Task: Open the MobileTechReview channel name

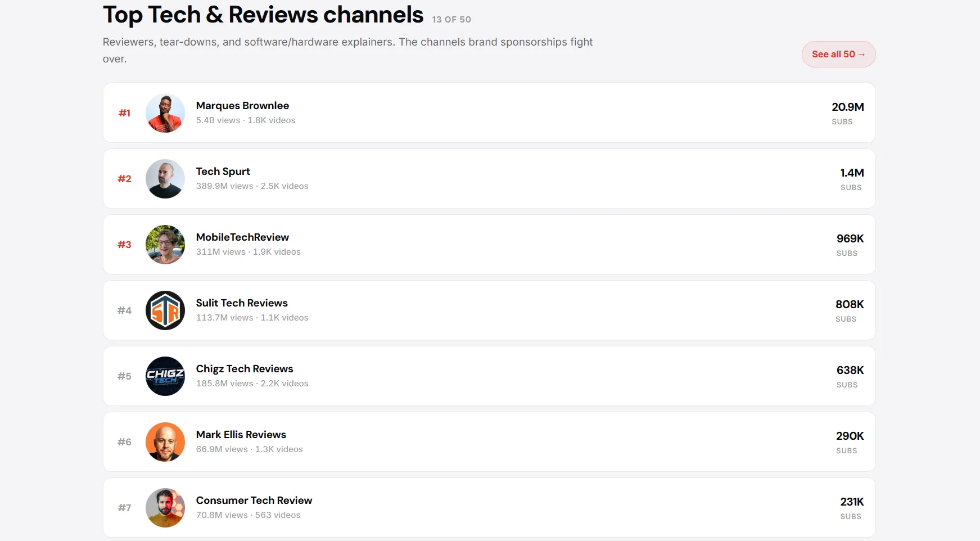Action: click(x=242, y=237)
